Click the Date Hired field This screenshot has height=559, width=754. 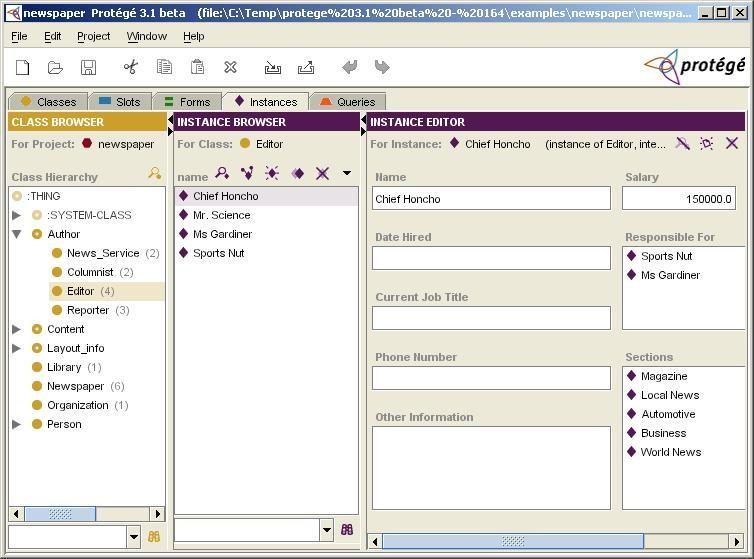tap(491, 258)
